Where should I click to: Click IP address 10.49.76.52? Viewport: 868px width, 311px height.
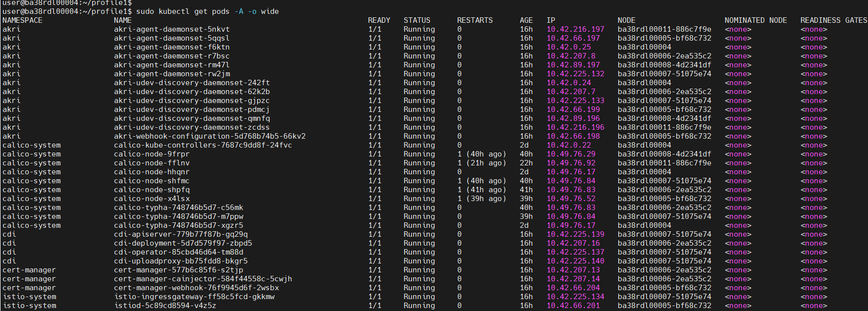[x=571, y=199]
